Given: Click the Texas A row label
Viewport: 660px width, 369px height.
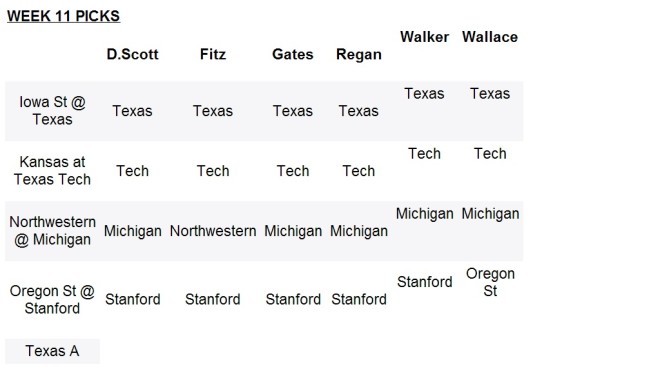Looking at the screenshot, I should (x=52, y=351).
